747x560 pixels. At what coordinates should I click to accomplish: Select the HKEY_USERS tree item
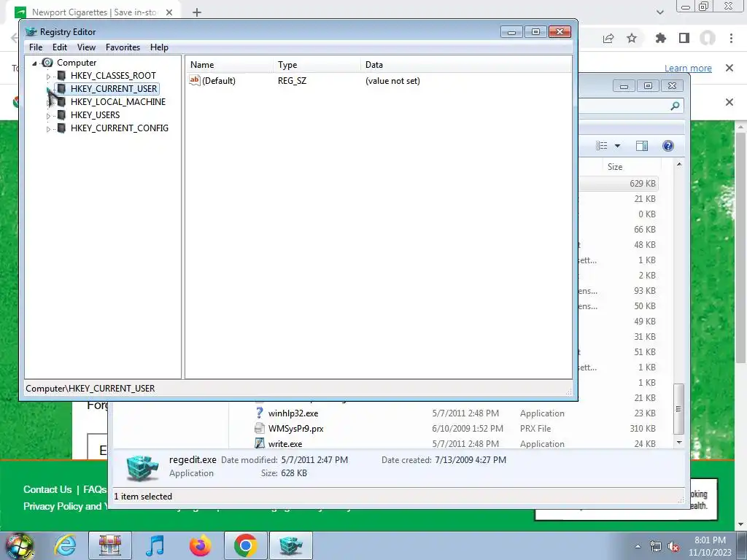click(x=96, y=114)
